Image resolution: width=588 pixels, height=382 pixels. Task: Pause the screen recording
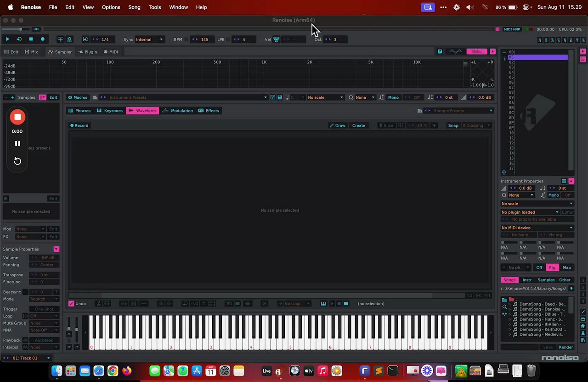(x=17, y=143)
